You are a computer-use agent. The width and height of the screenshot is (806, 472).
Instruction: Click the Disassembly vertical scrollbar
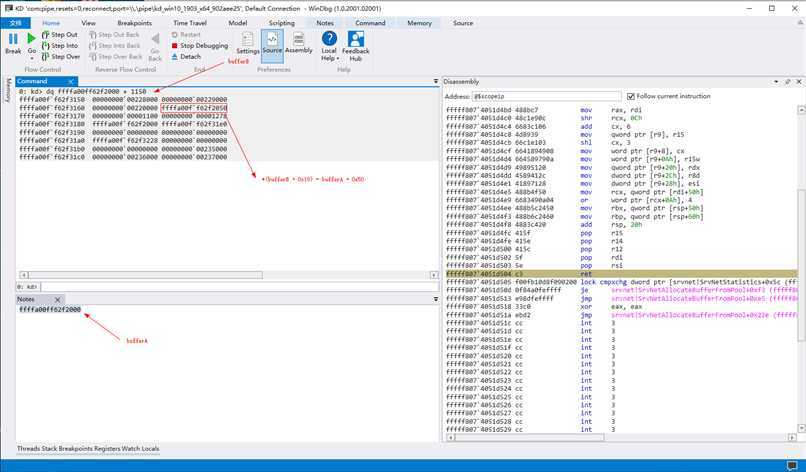click(x=801, y=269)
